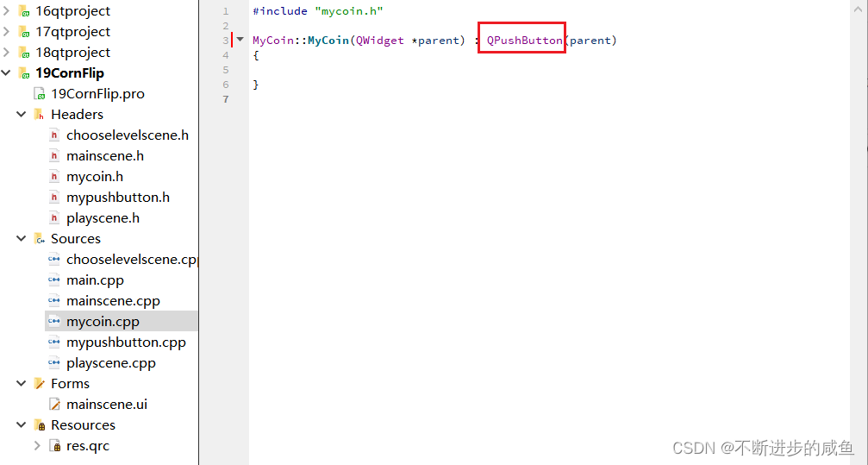868x465 pixels.
Task: Click the chooselevelscene.cpp source file icon
Action: (x=54, y=260)
